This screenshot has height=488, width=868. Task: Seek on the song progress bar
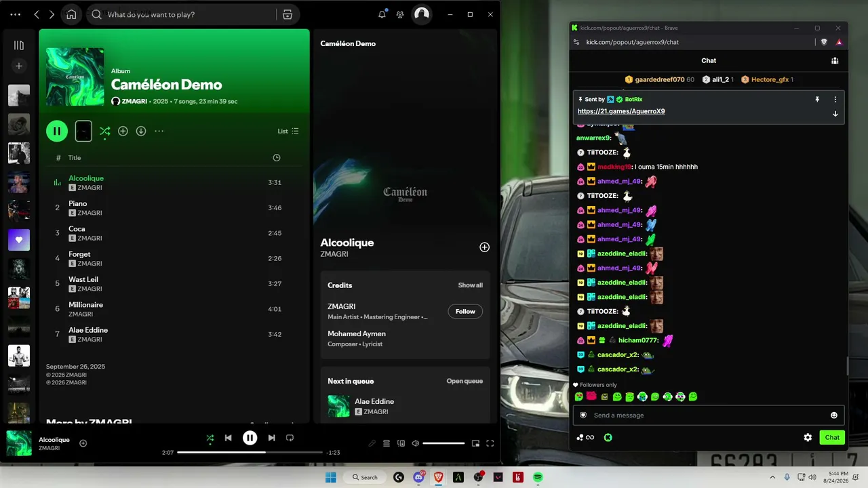[x=250, y=452]
